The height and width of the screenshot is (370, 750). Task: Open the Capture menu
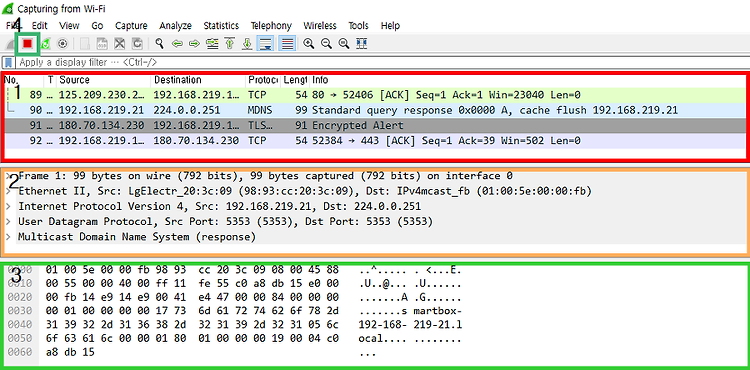(x=131, y=26)
